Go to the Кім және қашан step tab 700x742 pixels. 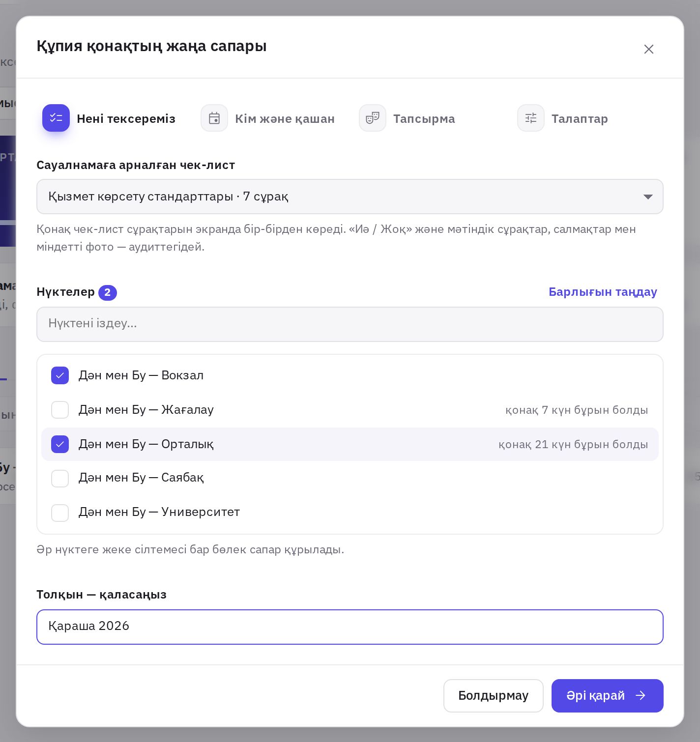268,118
